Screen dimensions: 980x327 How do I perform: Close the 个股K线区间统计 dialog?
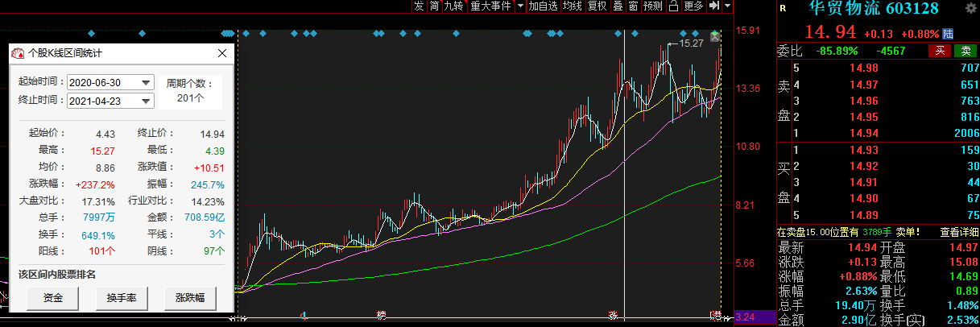point(222,53)
